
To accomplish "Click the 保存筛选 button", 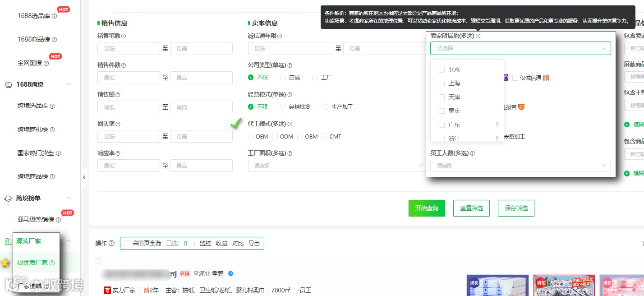I will [516, 208].
